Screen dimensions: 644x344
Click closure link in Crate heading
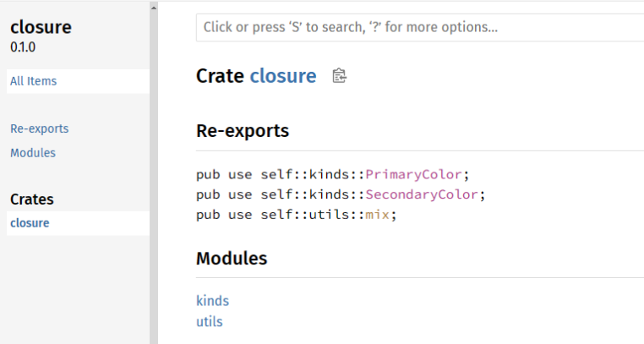(x=283, y=76)
